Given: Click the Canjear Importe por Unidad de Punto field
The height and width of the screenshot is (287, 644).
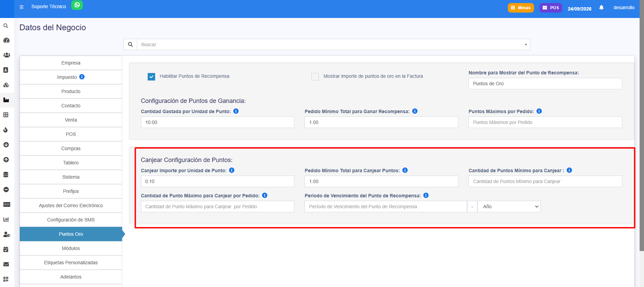Looking at the screenshot, I should pyautogui.click(x=218, y=181).
